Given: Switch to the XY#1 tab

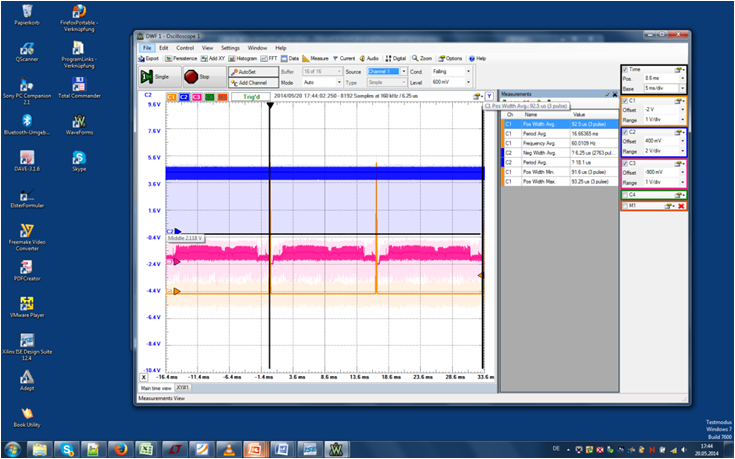Looking at the screenshot, I should pyautogui.click(x=183, y=387).
